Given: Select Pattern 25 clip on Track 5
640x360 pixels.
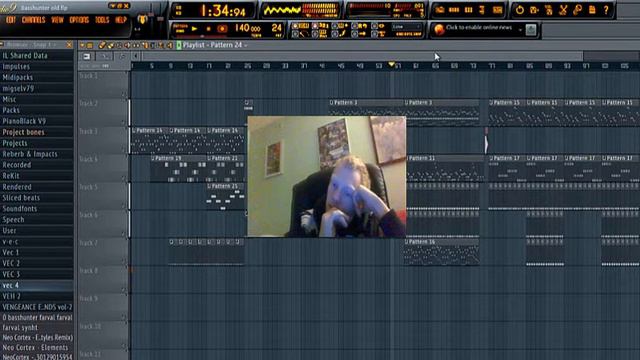Looking at the screenshot, I should 226,197.
